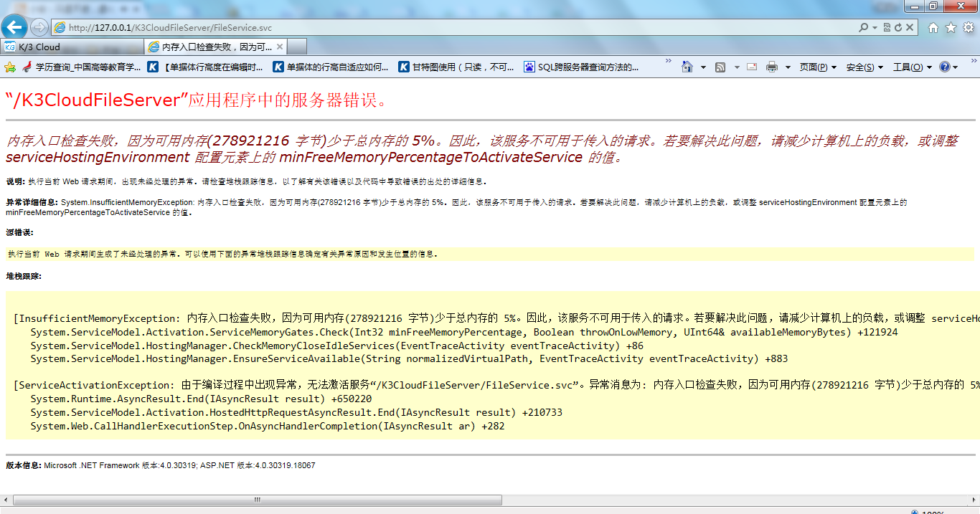Screen dimensions: 980x514
Task: Click command bar Home house icon
Action: pos(687,67)
